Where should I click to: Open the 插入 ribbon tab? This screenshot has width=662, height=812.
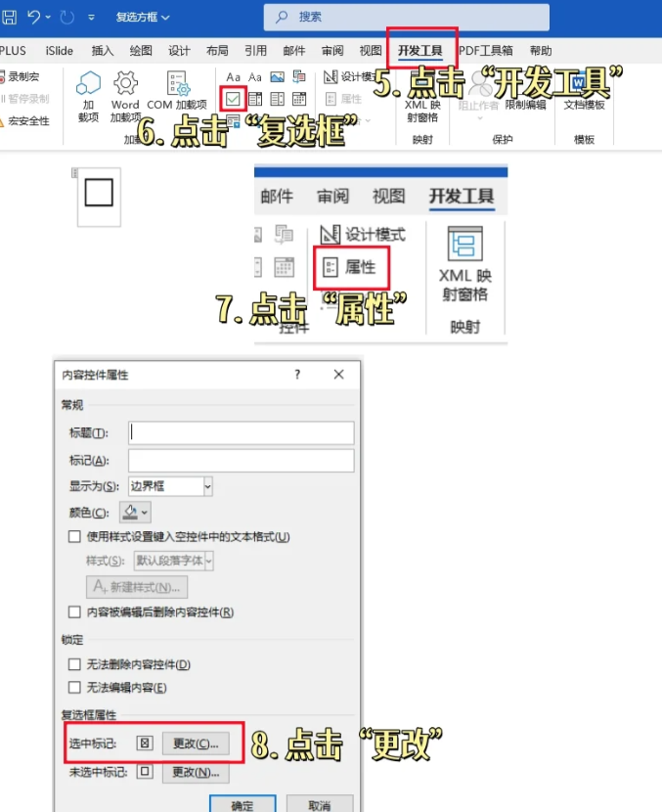click(102, 51)
